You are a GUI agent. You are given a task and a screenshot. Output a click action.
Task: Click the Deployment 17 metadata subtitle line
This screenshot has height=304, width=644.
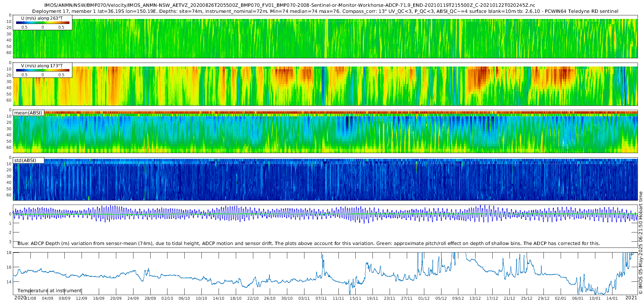[325, 11]
